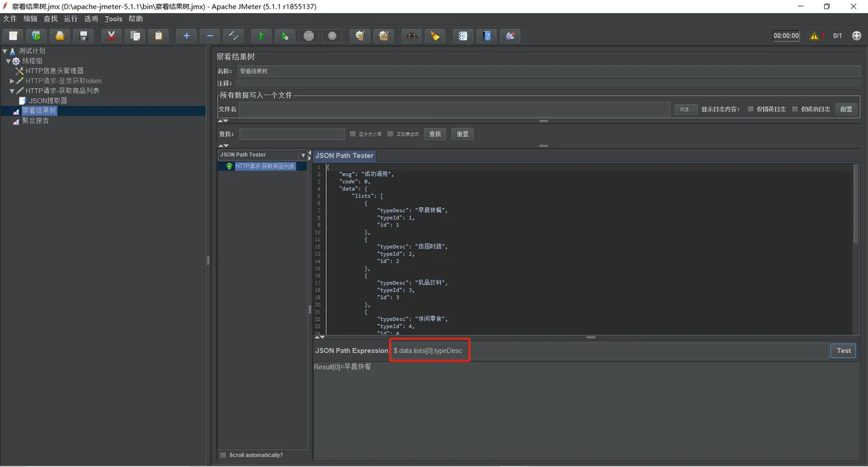Collapse the HTTP请求-获取商品列表 node
Screen dimensions: 868x467
[x=12, y=91]
